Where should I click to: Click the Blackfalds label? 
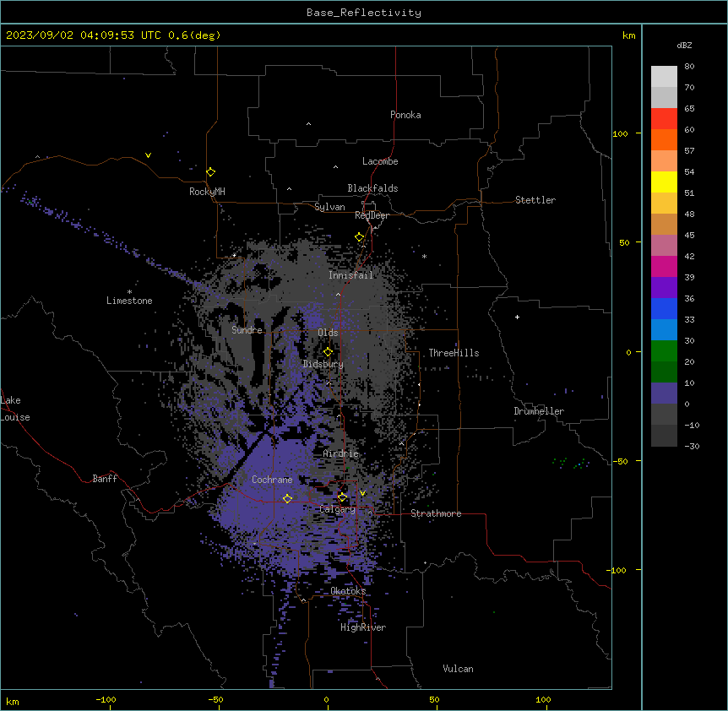372,188
